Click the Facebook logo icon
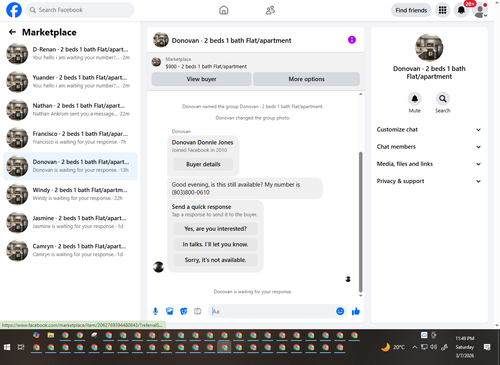The width and height of the screenshot is (500, 365). pos(14,10)
